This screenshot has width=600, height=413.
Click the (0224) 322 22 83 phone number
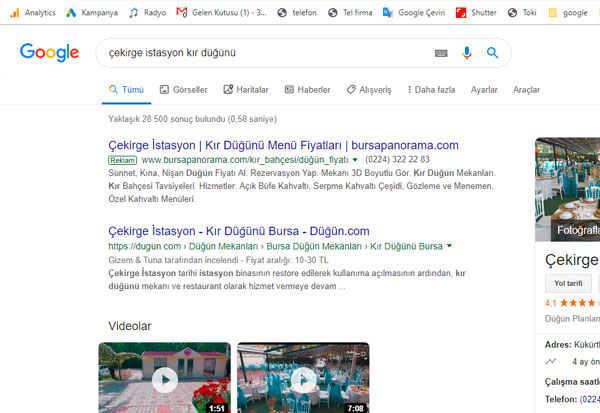click(x=397, y=159)
